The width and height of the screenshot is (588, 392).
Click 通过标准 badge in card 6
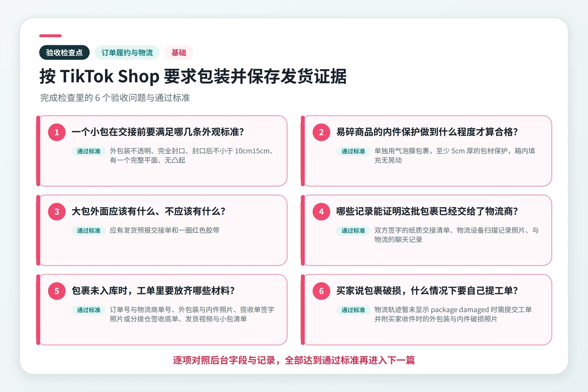point(353,310)
